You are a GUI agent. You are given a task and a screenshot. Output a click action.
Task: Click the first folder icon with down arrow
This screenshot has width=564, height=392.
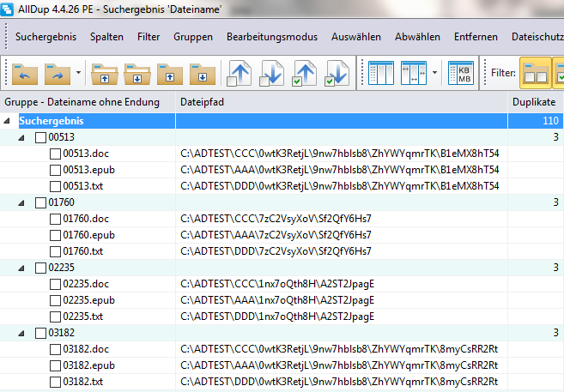138,74
